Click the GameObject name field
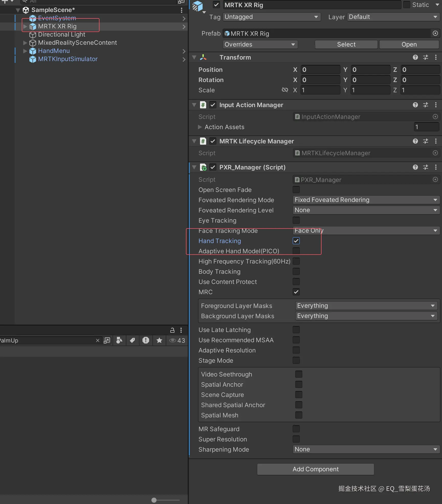This screenshot has width=442, height=504. pyautogui.click(x=312, y=5)
